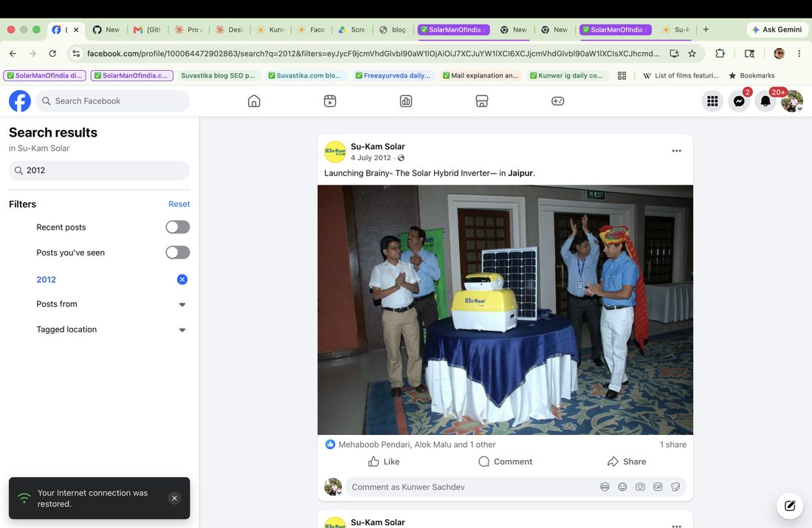Remove the 2012 date filter
This screenshot has width=812, height=528.
tap(182, 280)
